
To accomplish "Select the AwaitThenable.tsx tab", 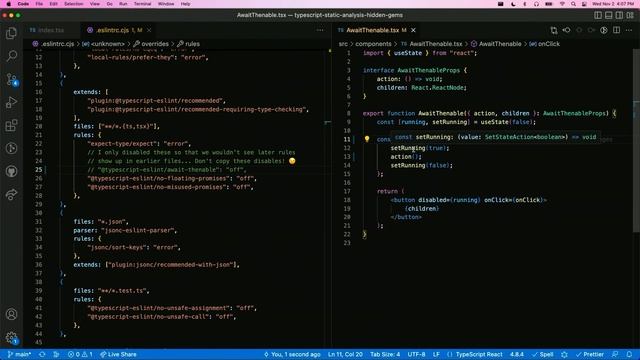I will click(372, 30).
